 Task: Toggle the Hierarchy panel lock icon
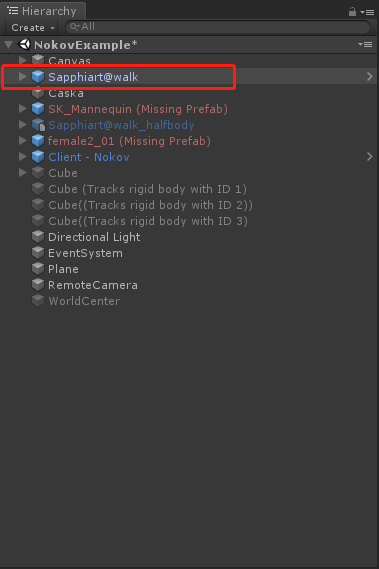coord(352,12)
